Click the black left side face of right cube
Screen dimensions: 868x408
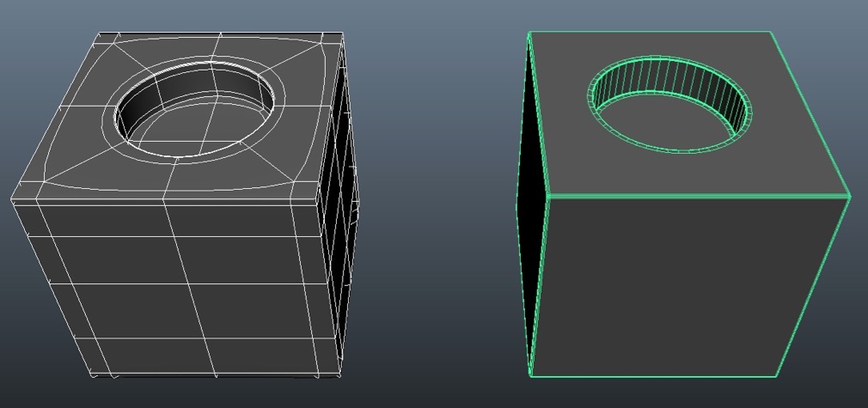(531, 198)
